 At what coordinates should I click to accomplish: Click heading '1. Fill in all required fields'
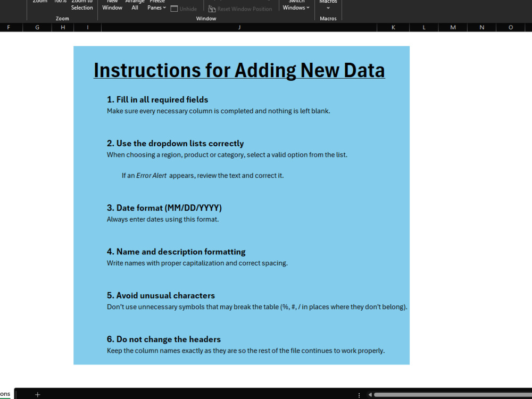[x=157, y=99]
